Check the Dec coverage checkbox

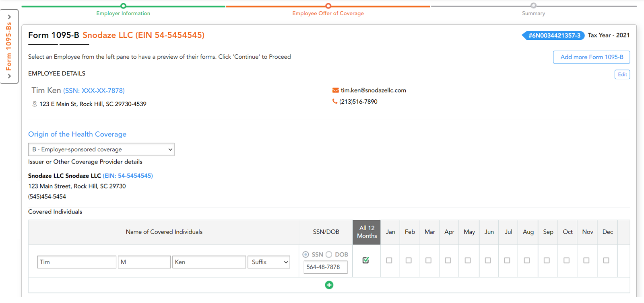pos(606,260)
